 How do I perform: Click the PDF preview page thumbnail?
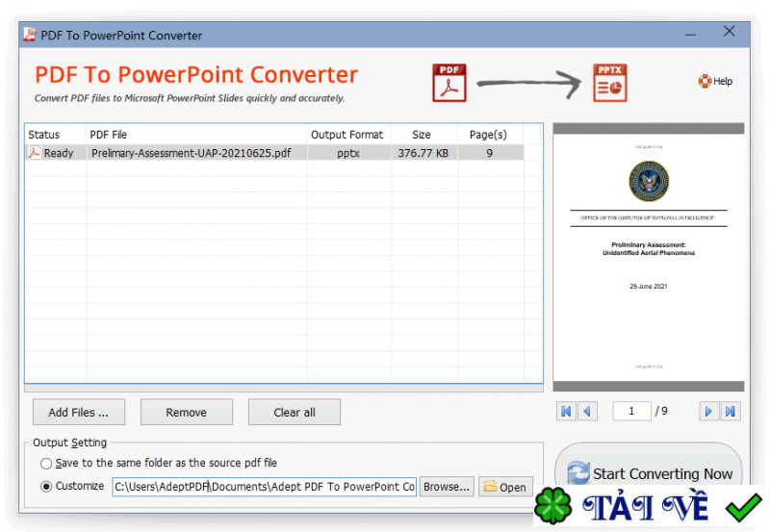pyautogui.click(x=648, y=257)
